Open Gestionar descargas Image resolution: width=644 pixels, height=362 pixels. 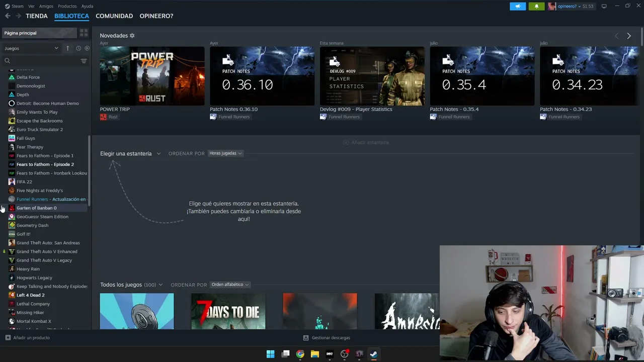(x=327, y=338)
